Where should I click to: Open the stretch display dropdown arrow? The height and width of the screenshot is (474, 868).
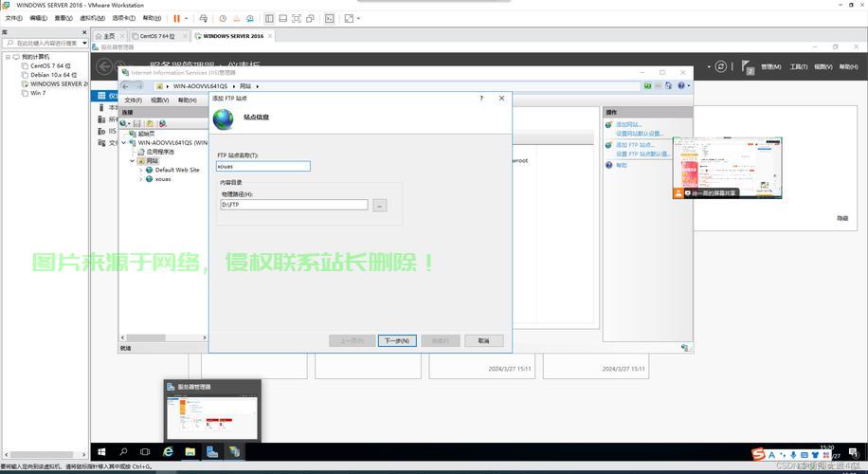click(358, 18)
